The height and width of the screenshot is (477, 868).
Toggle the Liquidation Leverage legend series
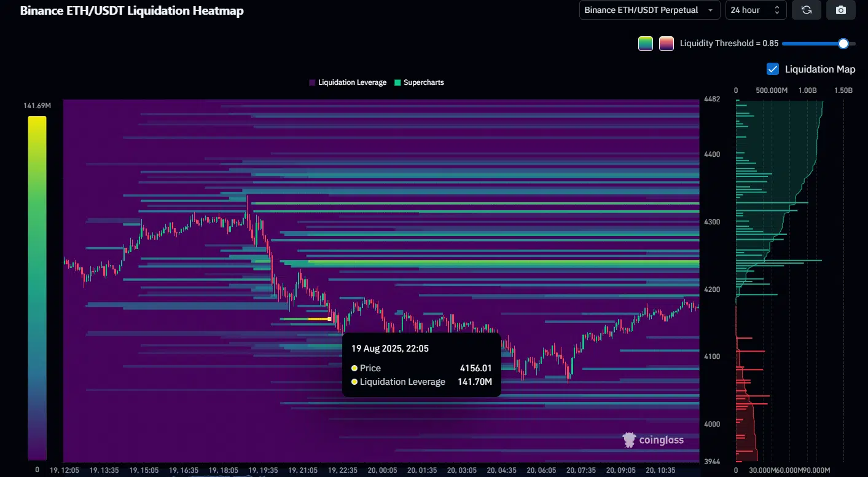[x=348, y=82]
